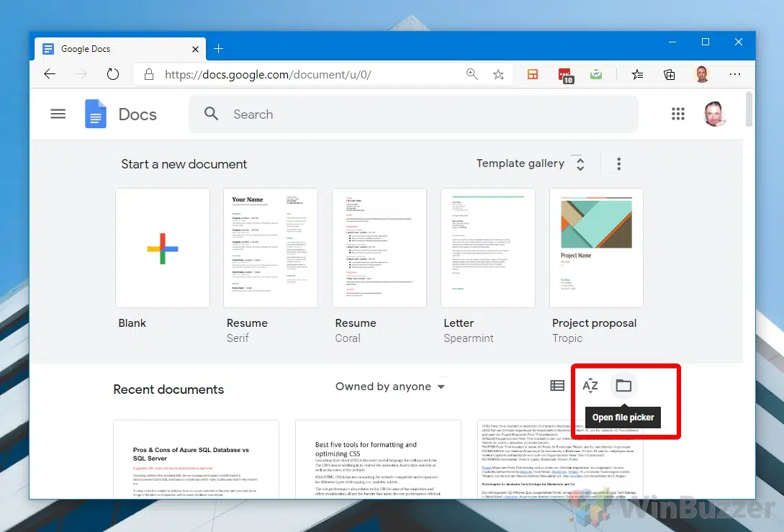Click the search magnifier icon in Docs

211,114
